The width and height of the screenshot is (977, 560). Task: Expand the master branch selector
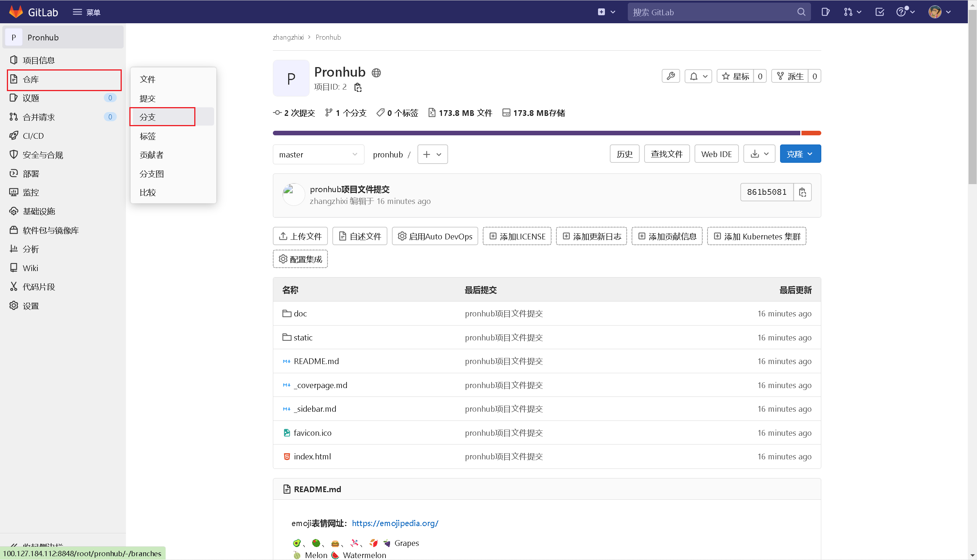318,154
